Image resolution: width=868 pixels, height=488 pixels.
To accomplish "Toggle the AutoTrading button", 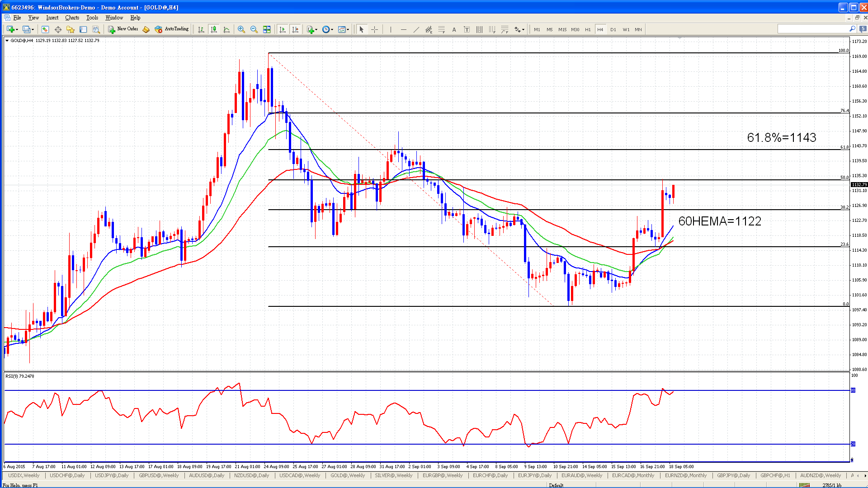I will click(x=171, y=29).
